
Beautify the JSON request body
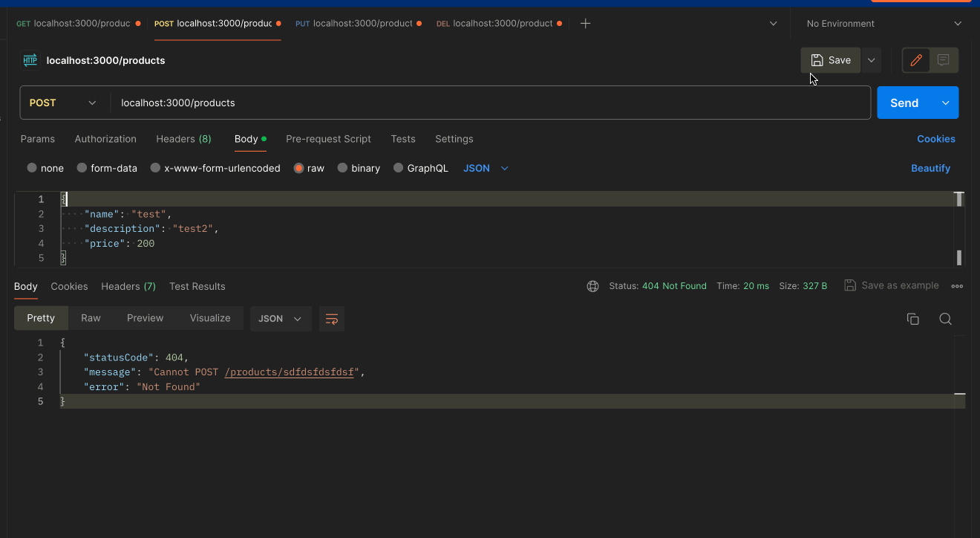point(930,168)
